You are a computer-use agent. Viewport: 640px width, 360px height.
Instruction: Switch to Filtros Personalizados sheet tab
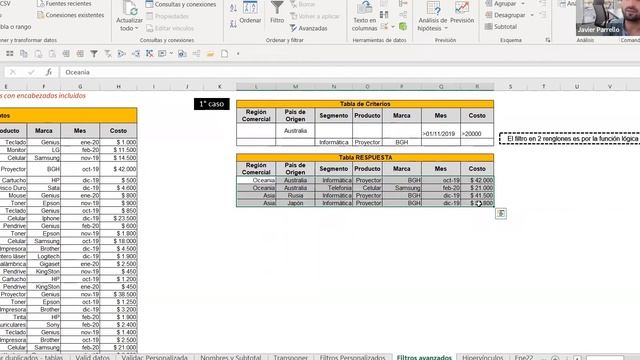click(x=353, y=357)
